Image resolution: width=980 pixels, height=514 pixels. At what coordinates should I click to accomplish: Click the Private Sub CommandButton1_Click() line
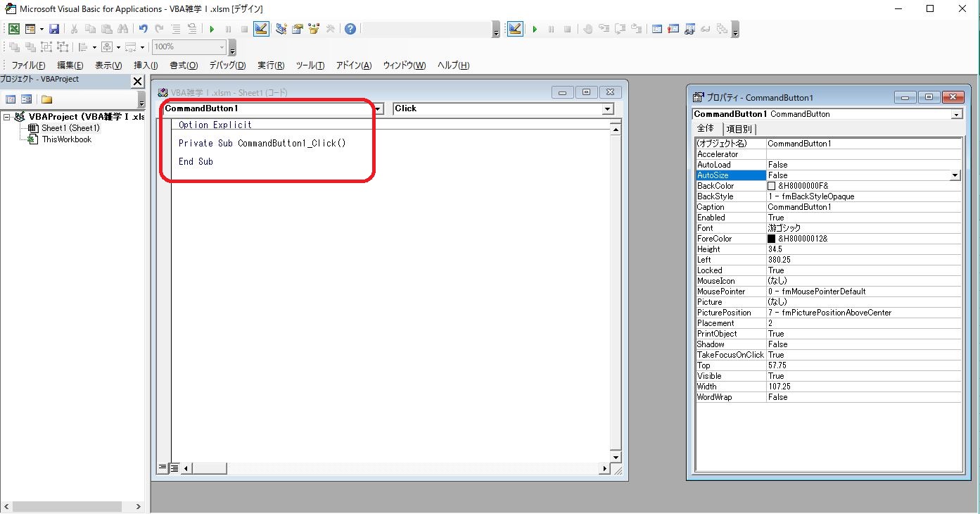pos(262,143)
